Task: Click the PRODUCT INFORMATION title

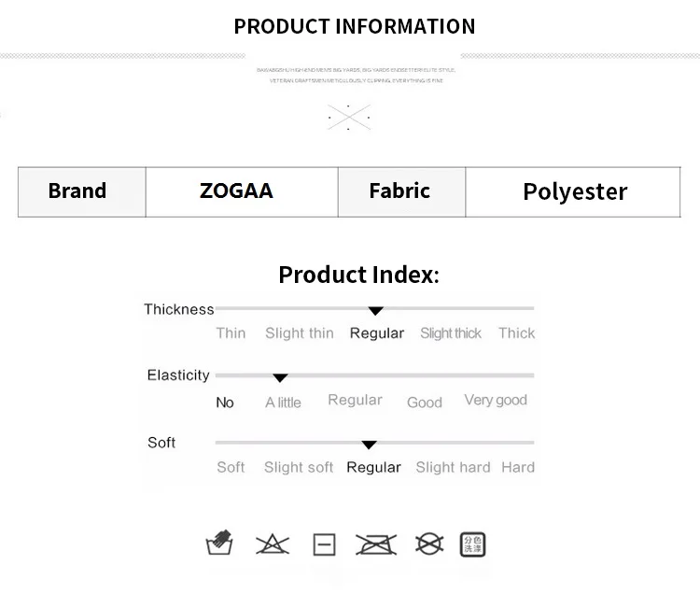Action: click(x=355, y=26)
